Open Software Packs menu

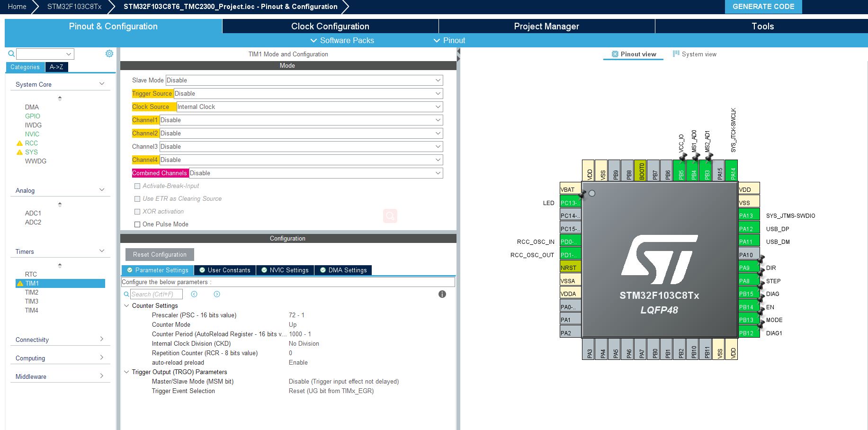tap(342, 41)
